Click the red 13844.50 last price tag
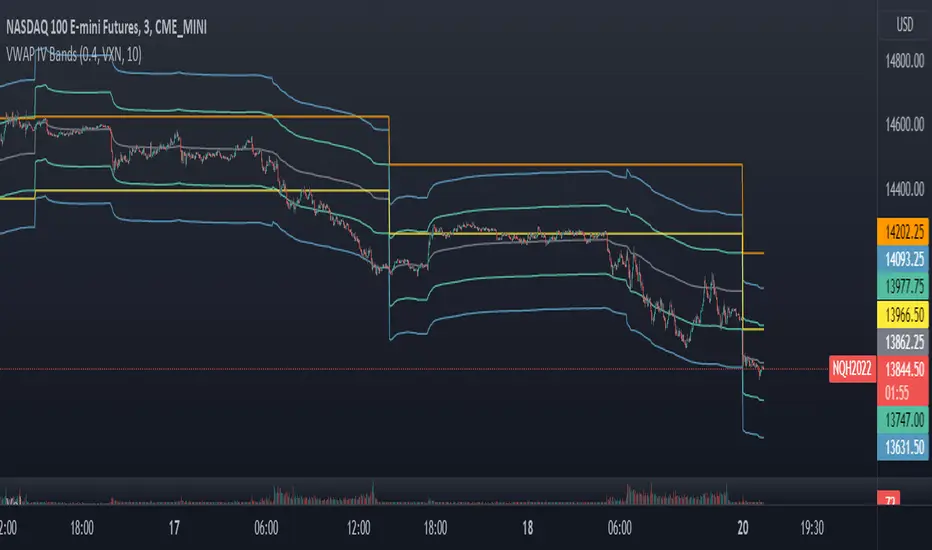This screenshot has width=932, height=550. point(903,370)
